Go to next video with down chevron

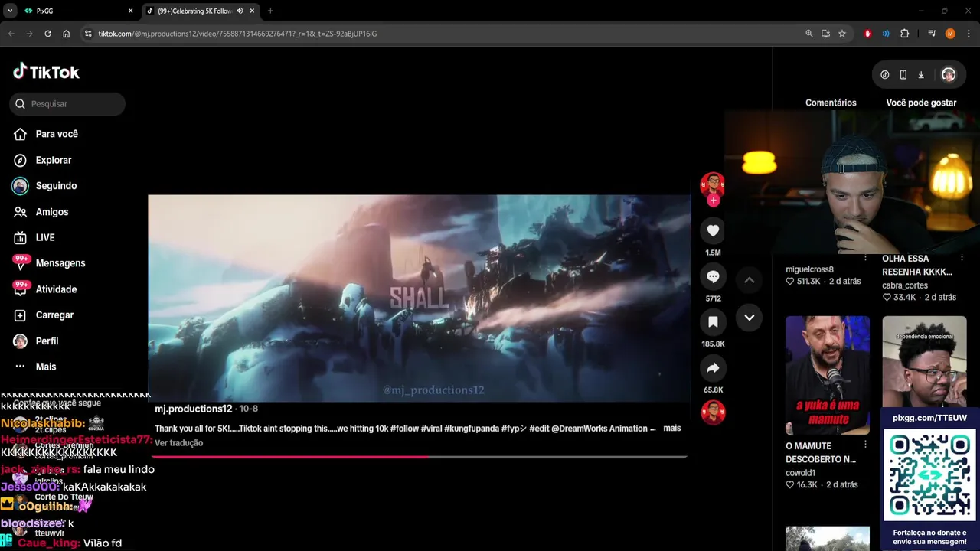pos(750,318)
